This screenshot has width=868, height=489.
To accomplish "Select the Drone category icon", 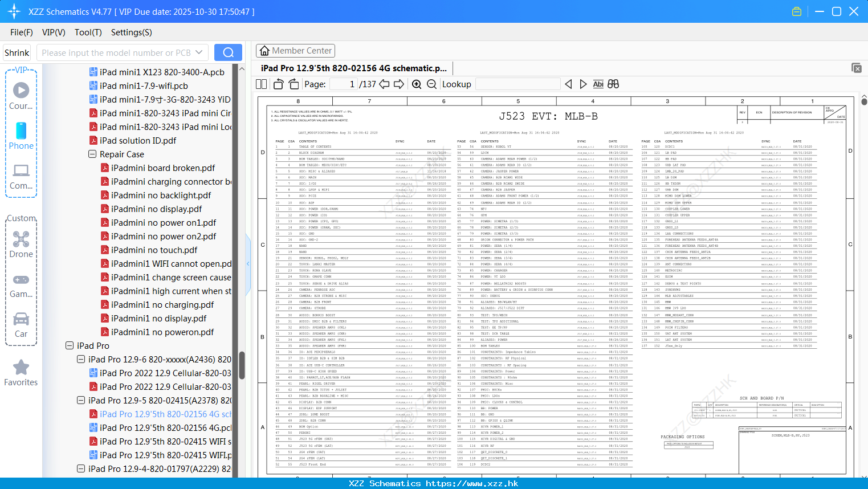I will point(21,244).
